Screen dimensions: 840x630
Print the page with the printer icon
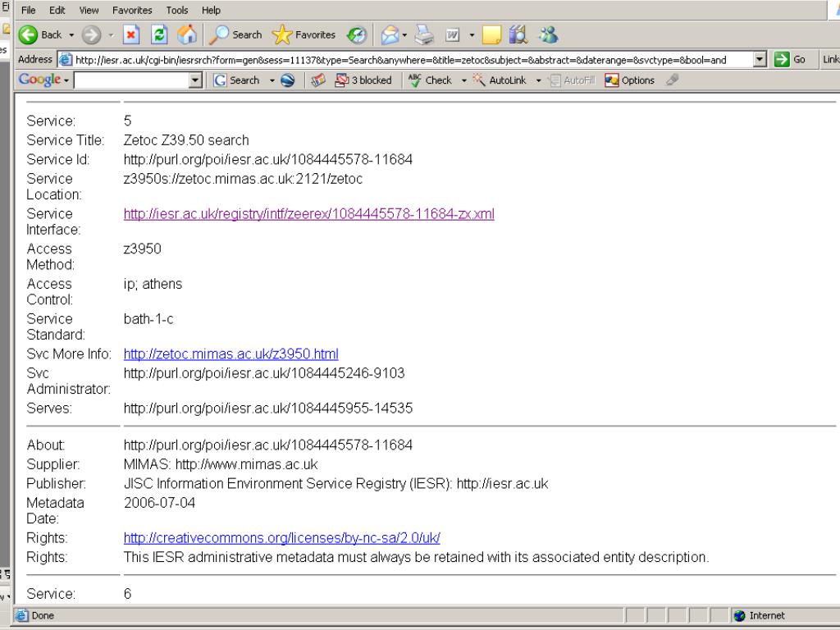pyautogui.click(x=424, y=34)
